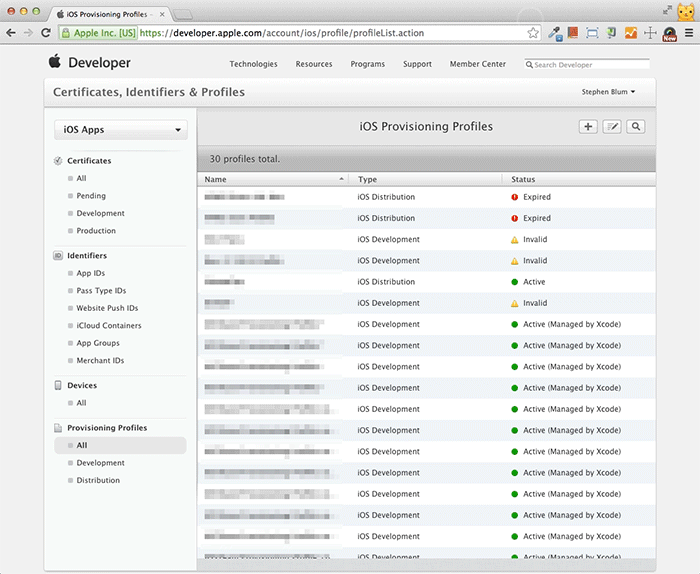Image resolution: width=700 pixels, height=574 pixels.
Task: Click the edit profiles pencil icon
Action: (x=612, y=127)
